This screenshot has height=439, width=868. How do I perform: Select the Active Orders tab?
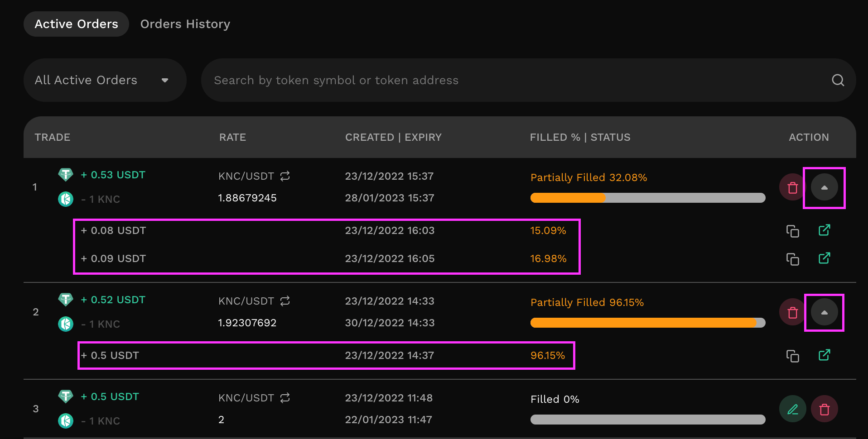[x=76, y=24]
